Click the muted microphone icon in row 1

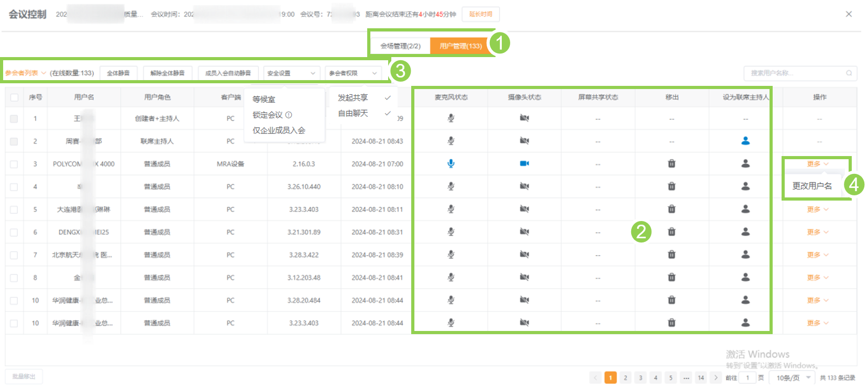coord(451,118)
